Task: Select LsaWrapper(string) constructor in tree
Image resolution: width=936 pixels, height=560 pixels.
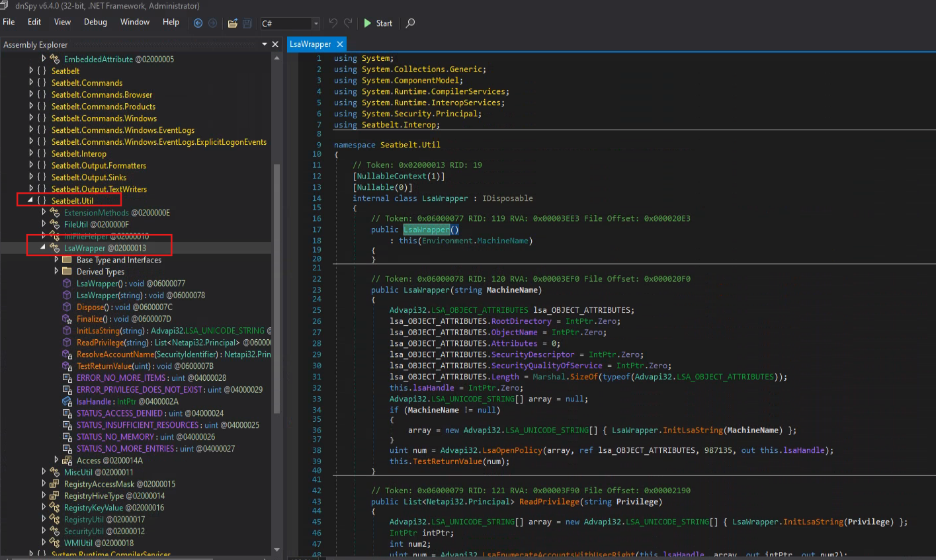Action: pos(141,295)
